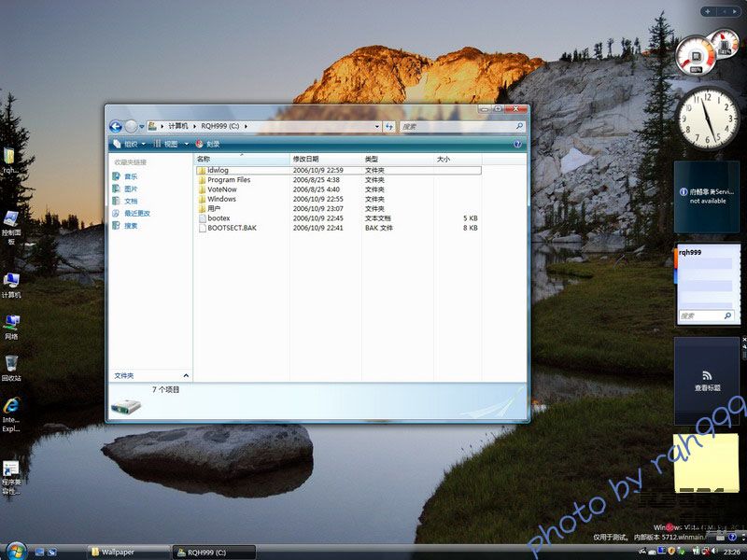The width and height of the screenshot is (747, 560).
Task: Click Switch Between Windows quick launch icon
Action: tap(52, 553)
